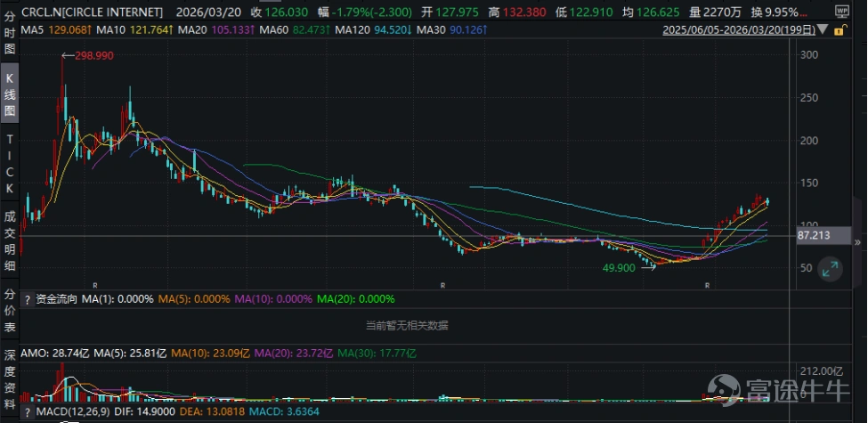Click the round fullscreen expand arrows icon
The width and height of the screenshot is (868, 423).
(x=830, y=269)
